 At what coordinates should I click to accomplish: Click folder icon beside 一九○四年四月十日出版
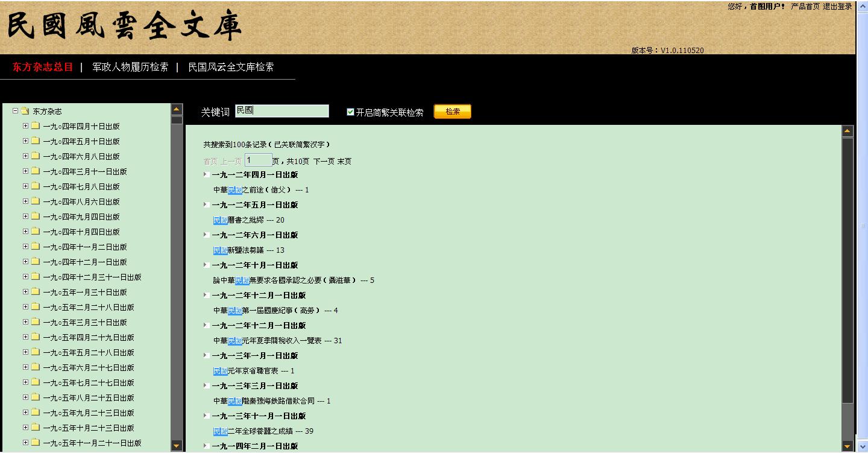36,126
